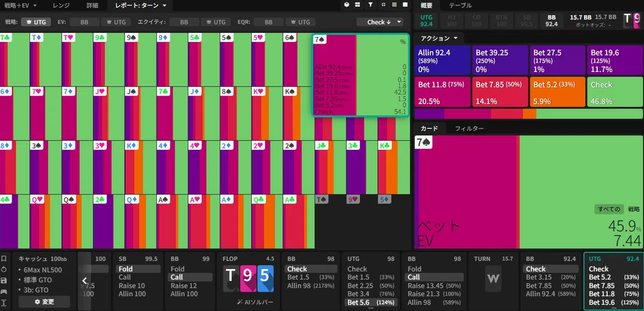Viewport: 644px width, 311px height.
Task: Click the orange Bet 5.2 (33%) action box
Action: pos(557,92)
